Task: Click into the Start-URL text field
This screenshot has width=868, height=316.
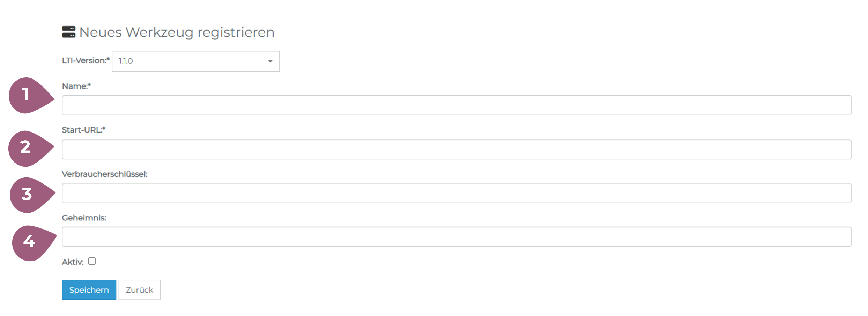Action: [x=456, y=149]
